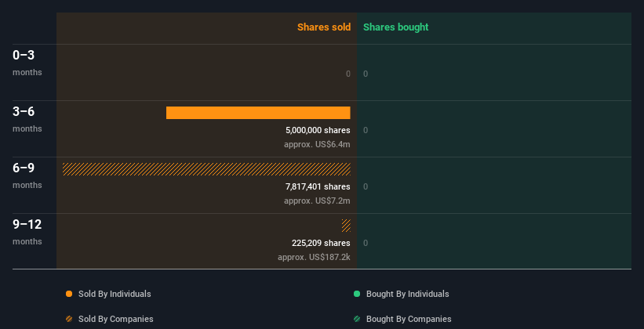The image size is (644, 329).
Task: Click the 5,000,000 shares value
Action: pos(318,130)
